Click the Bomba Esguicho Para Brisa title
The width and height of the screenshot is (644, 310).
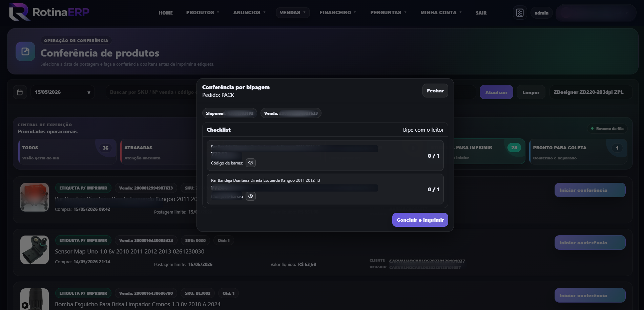[x=138, y=304]
